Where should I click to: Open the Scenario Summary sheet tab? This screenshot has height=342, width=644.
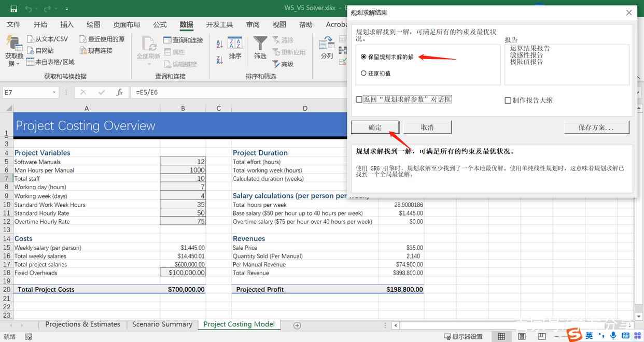(162, 324)
